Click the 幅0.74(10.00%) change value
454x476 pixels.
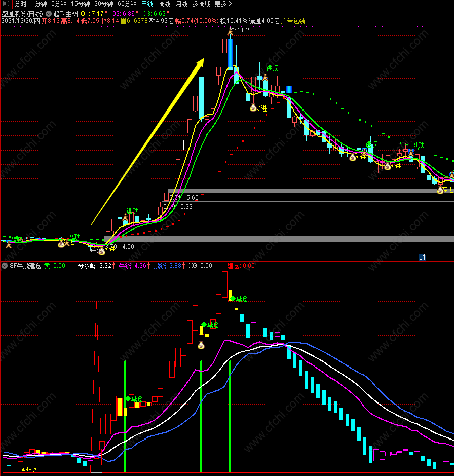(197, 21)
